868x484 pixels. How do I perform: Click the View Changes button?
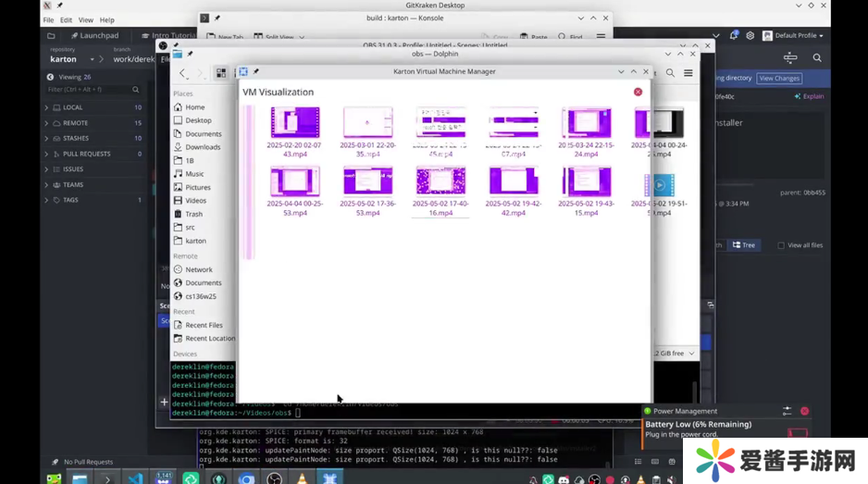click(x=779, y=78)
